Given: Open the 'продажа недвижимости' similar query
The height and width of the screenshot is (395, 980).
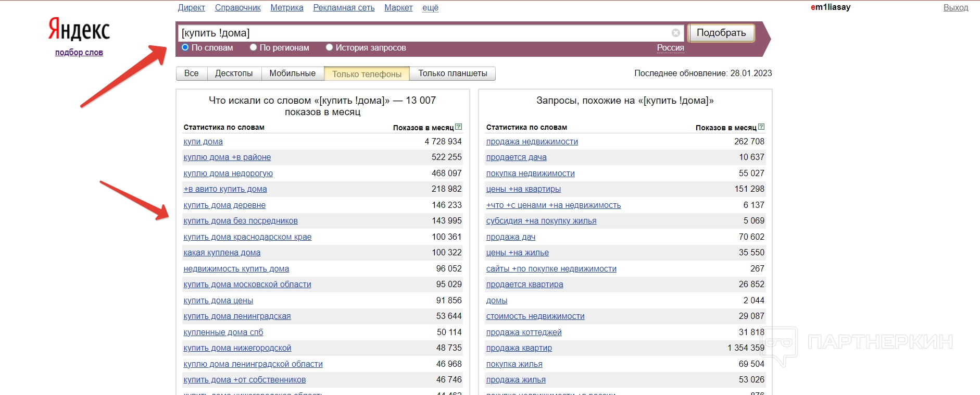Looking at the screenshot, I should pyautogui.click(x=532, y=142).
